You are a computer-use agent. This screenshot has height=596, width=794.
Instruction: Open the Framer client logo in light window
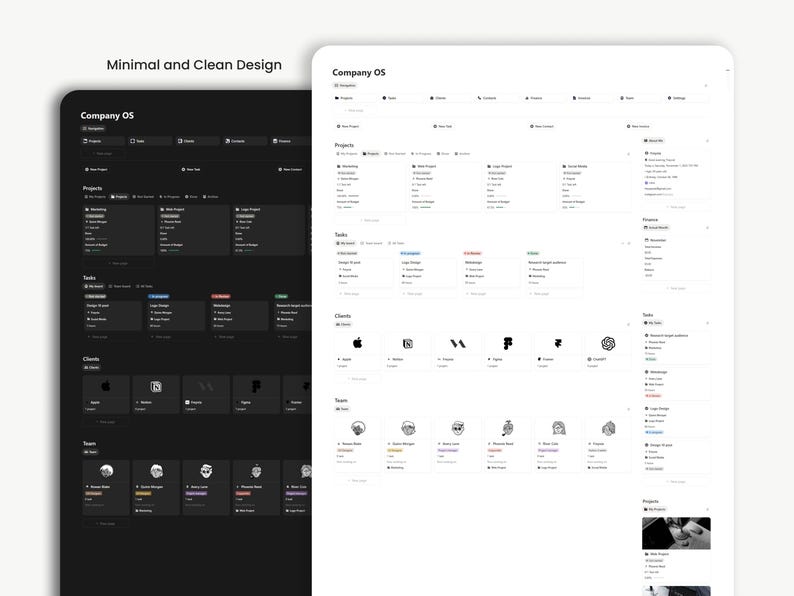point(558,344)
